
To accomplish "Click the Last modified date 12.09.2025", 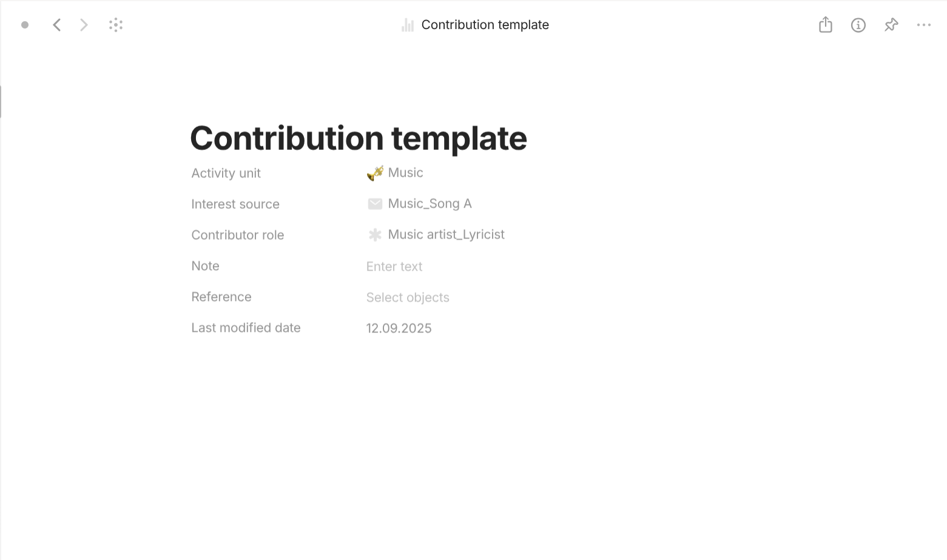I will [399, 328].
